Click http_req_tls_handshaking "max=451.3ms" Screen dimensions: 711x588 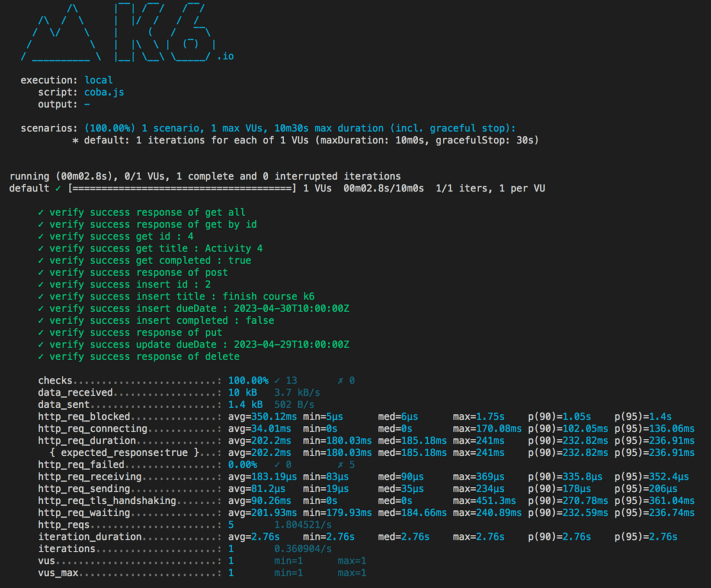coord(485,501)
